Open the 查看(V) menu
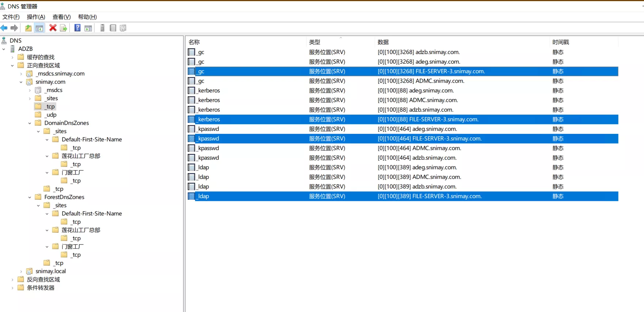Image resolution: width=644 pixels, height=312 pixels. click(61, 17)
